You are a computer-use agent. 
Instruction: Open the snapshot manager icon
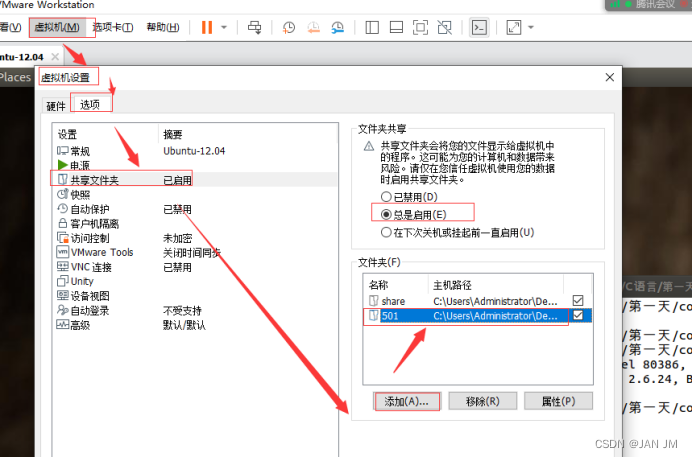click(338, 27)
